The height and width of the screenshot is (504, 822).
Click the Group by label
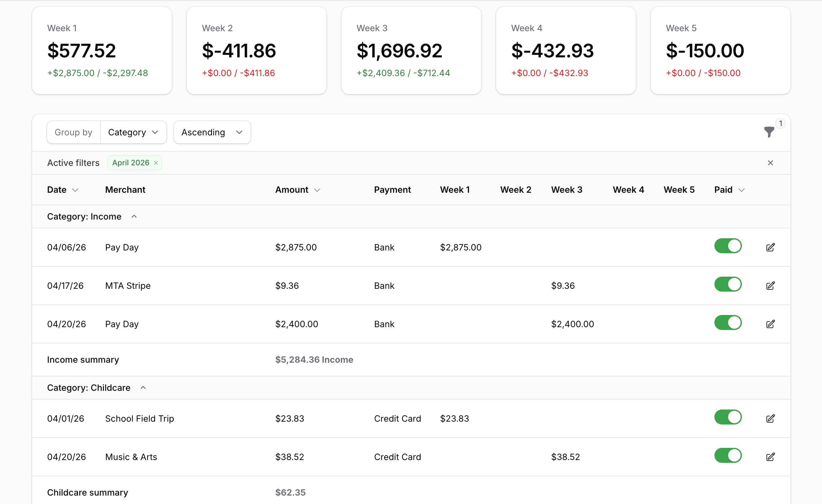[x=73, y=133]
